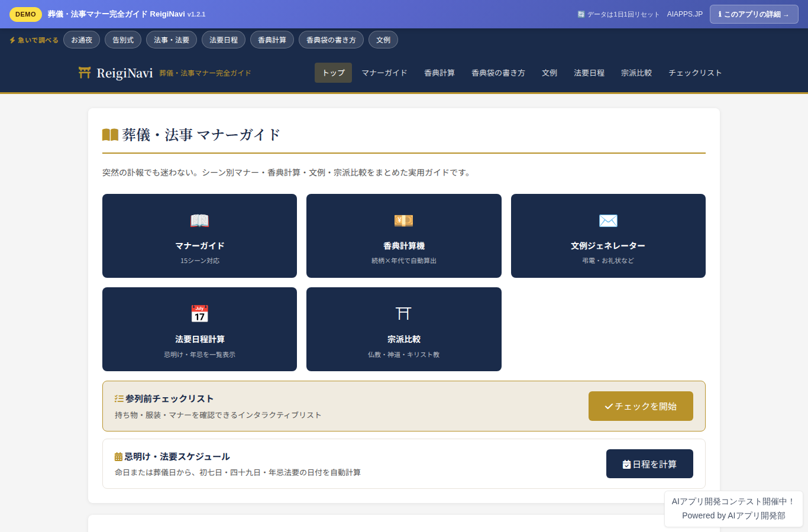Screen dimensions: 808x532
Task: Click the yen banknote icon on 香典計算機 card
Action: click(x=404, y=220)
